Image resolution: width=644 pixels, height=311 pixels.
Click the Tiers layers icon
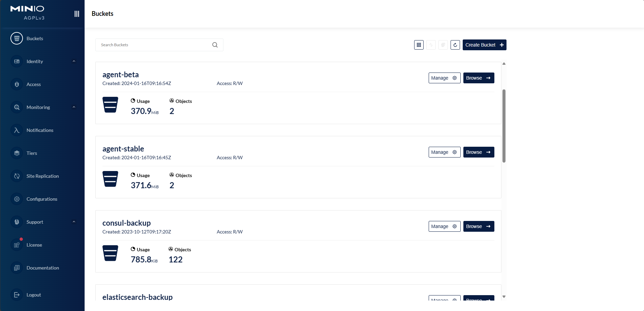[17, 153]
